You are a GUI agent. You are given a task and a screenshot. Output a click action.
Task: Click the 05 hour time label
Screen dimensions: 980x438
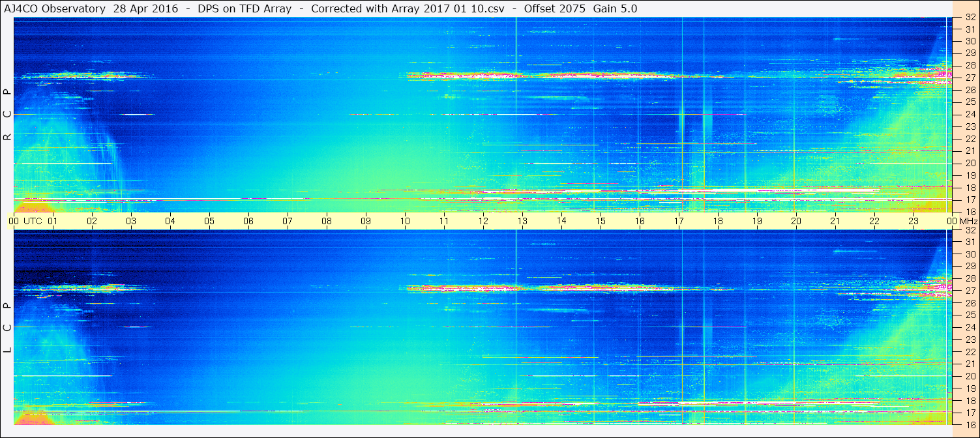(209, 221)
